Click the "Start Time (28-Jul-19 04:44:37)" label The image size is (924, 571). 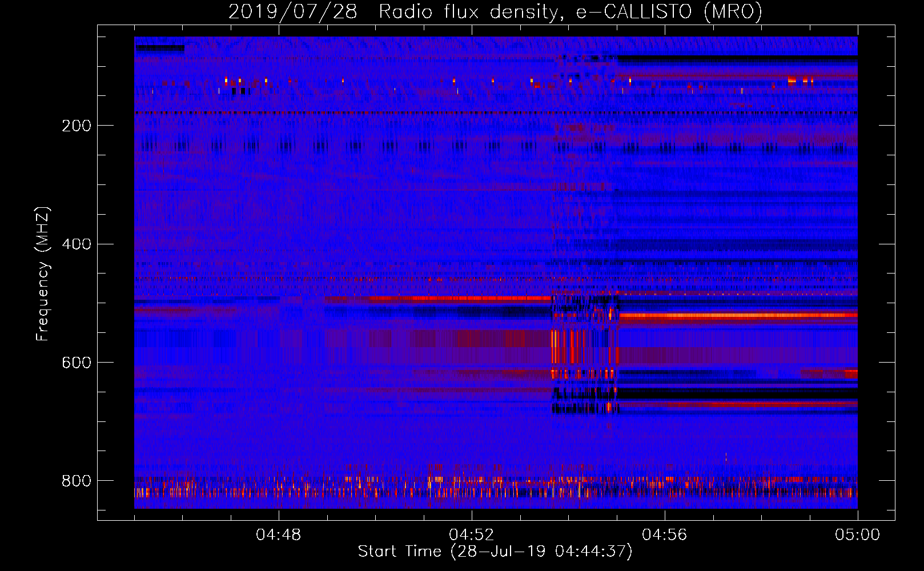(x=495, y=552)
